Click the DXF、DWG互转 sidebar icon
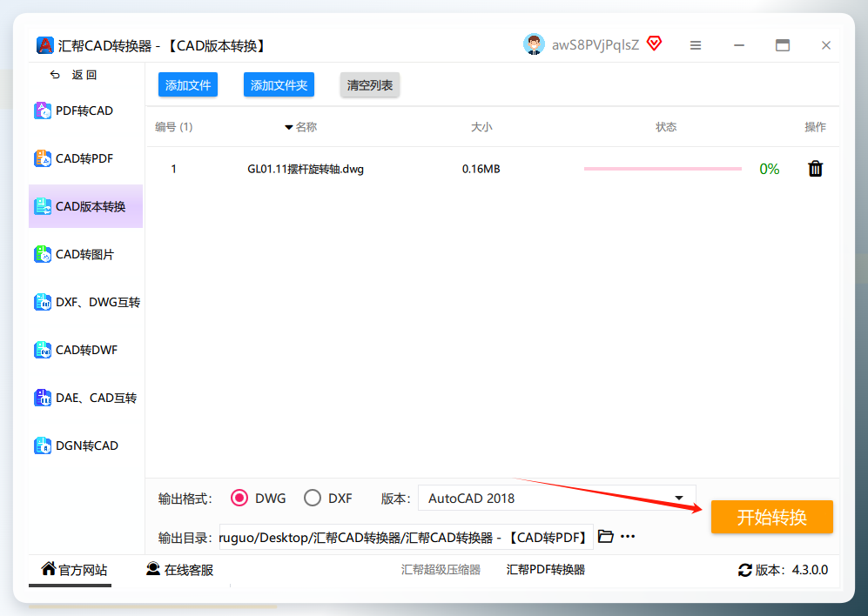This screenshot has width=868, height=616. pyautogui.click(x=43, y=302)
